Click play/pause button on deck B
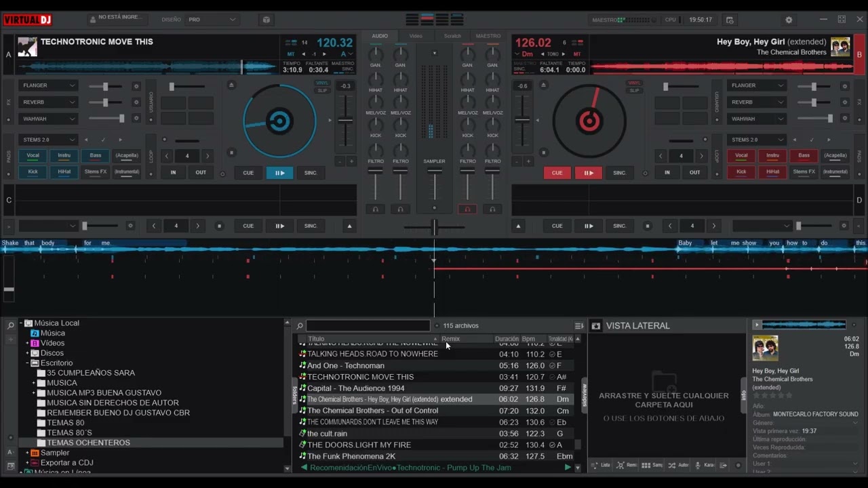Viewport: 868px width, 488px height. (x=589, y=173)
